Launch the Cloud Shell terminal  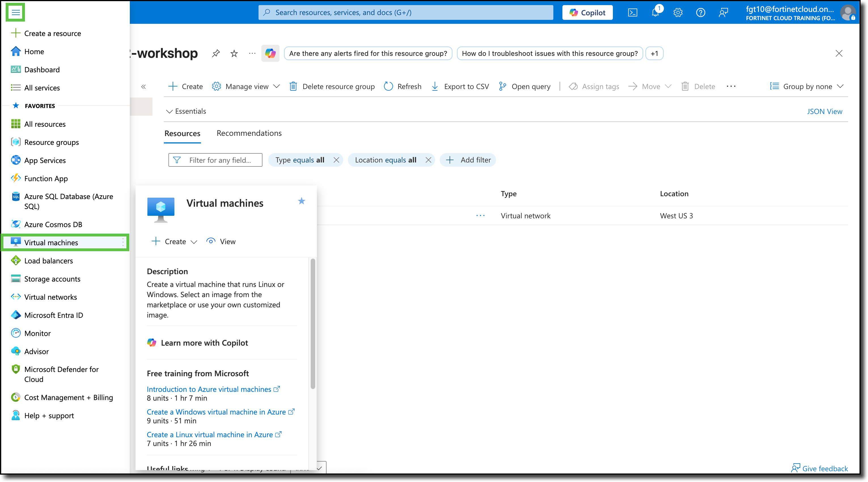633,12
